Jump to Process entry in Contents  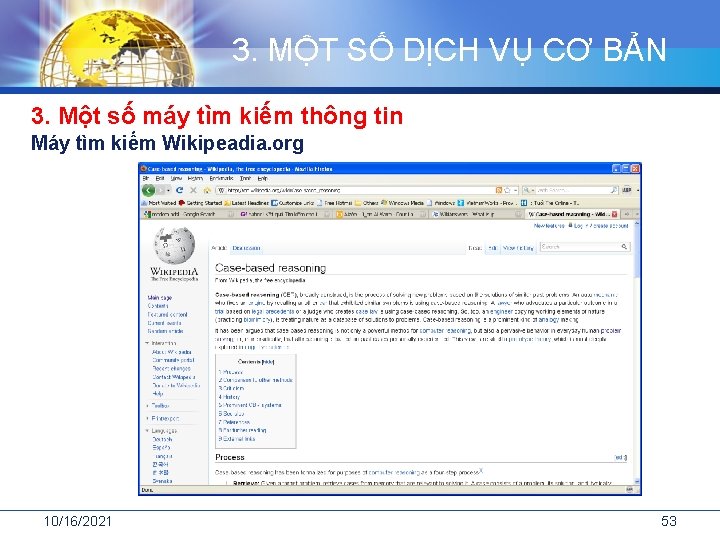click(x=231, y=372)
